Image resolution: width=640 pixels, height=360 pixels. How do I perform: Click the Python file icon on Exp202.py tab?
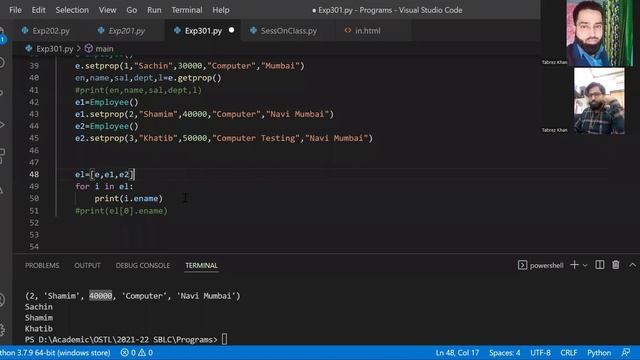pyautogui.click(x=25, y=30)
